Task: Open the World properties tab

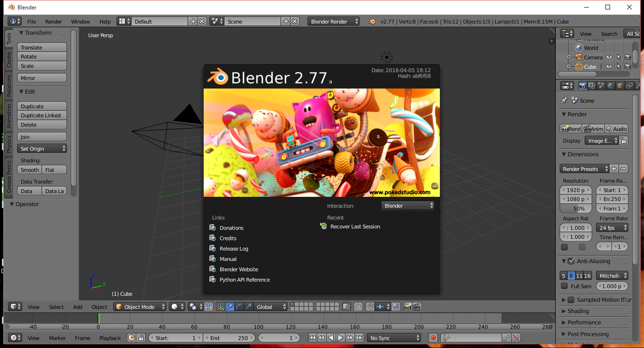Action: tap(610, 85)
